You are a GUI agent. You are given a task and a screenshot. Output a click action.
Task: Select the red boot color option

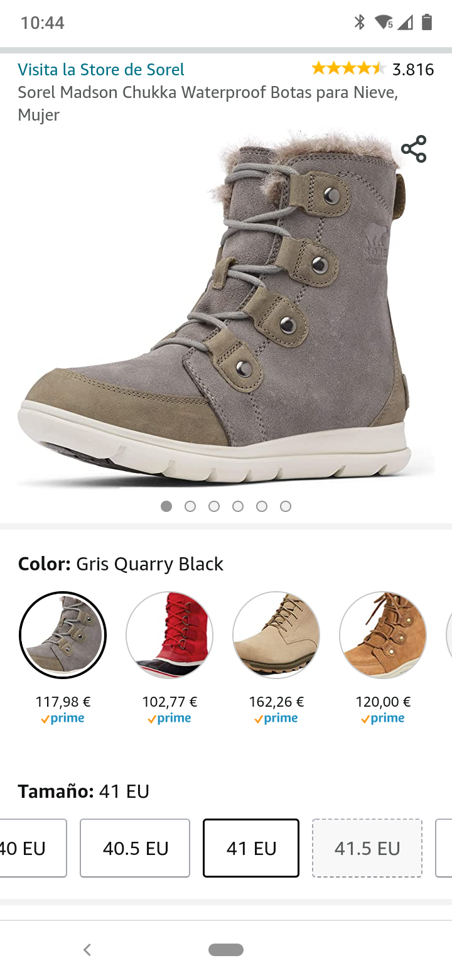(169, 634)
